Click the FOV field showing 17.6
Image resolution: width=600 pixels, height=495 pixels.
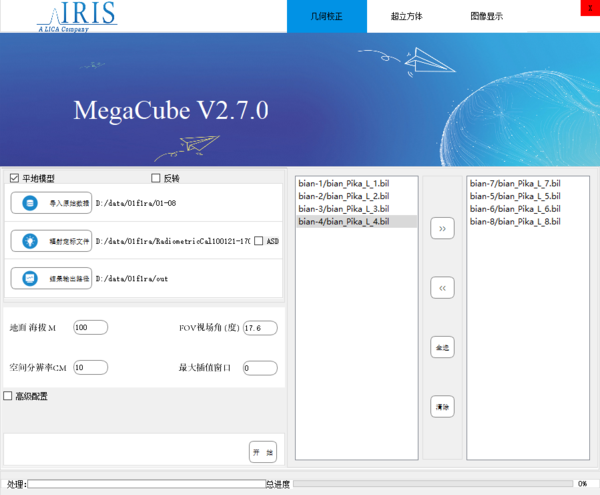[260, 328]
